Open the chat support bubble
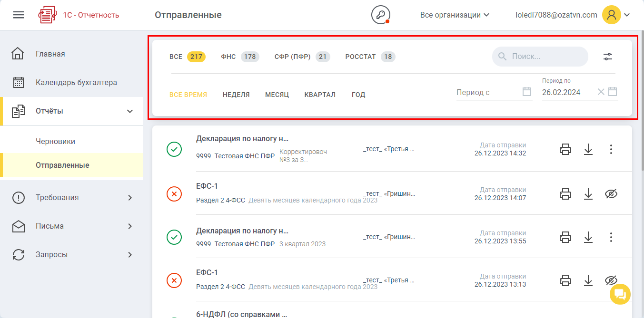 [x=620, y=294]
